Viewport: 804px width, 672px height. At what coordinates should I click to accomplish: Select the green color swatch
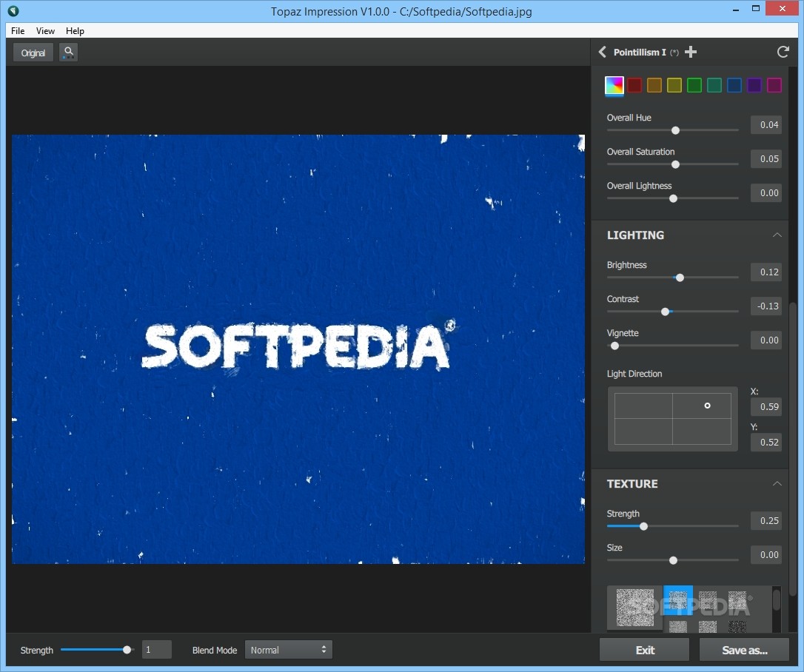click(x=694, y=85)
